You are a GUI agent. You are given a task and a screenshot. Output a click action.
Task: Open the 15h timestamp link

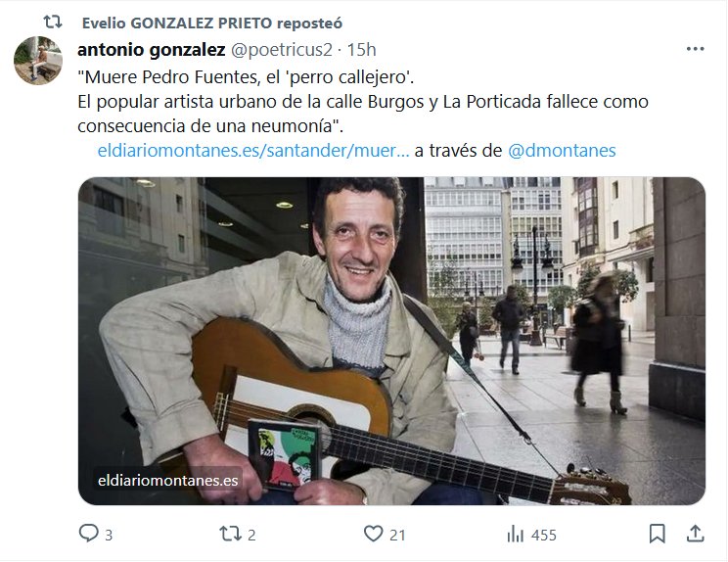(362, 50)
